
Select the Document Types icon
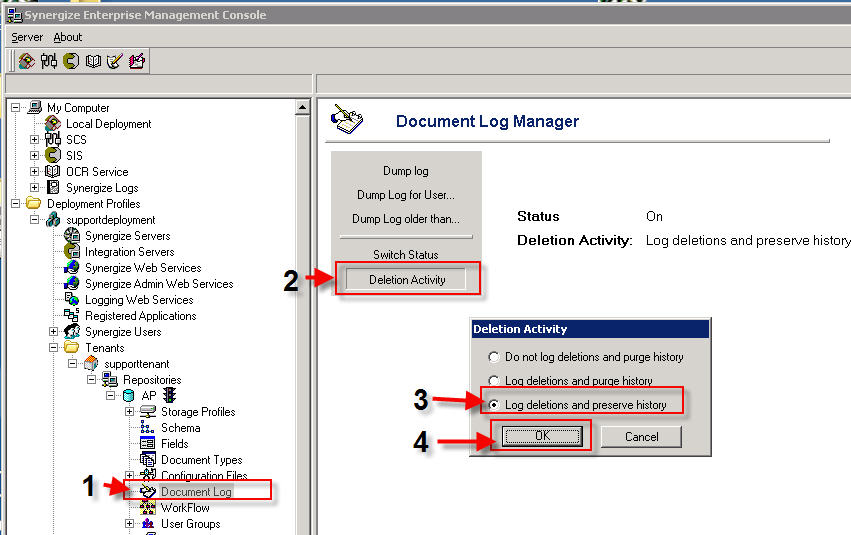(148, 460)
